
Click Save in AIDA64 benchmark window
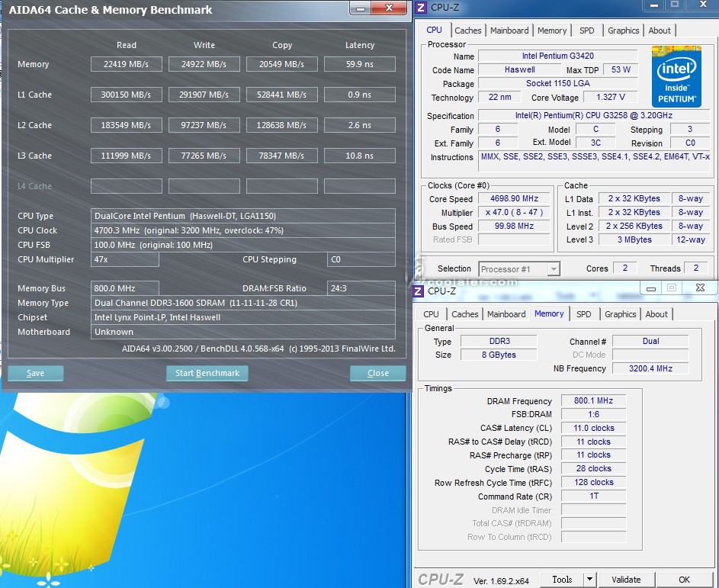(35, 373)
